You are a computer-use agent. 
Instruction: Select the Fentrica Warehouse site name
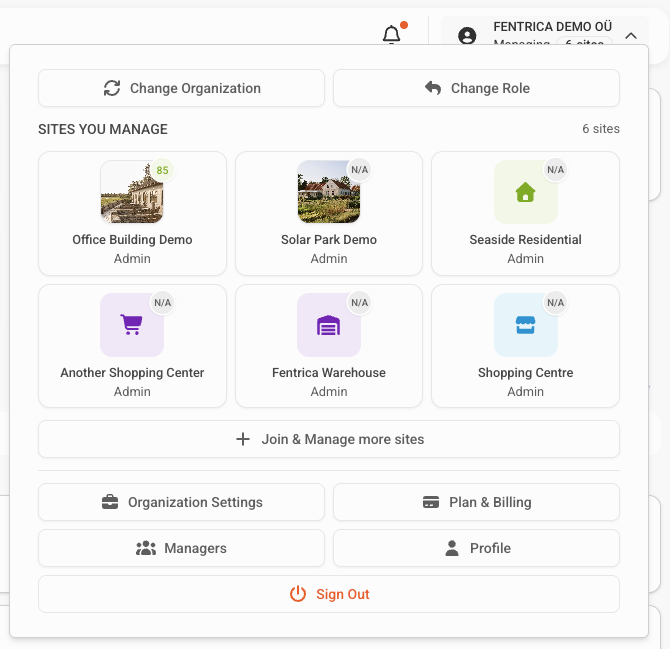tap(329, 373)
